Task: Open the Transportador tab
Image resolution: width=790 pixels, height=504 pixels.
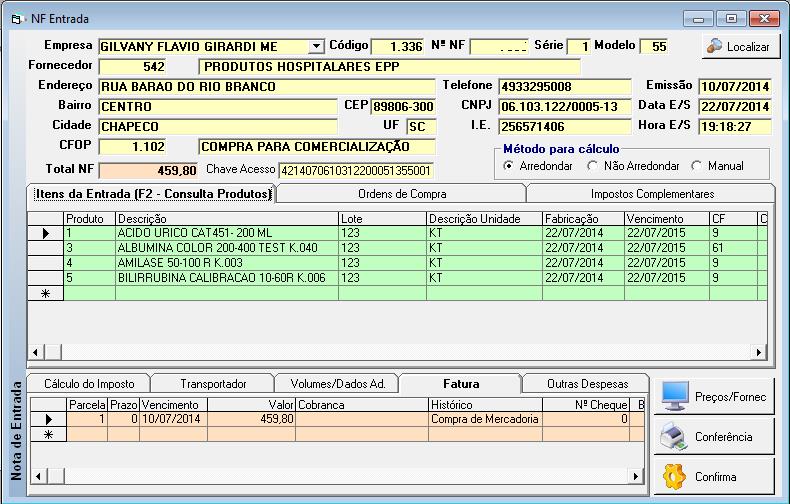Action: 213,384
